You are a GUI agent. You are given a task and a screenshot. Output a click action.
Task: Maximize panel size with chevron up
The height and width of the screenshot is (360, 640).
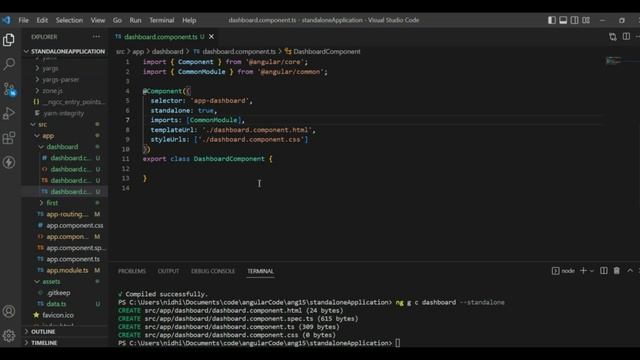pyautogui.click(x=630, y=271)
